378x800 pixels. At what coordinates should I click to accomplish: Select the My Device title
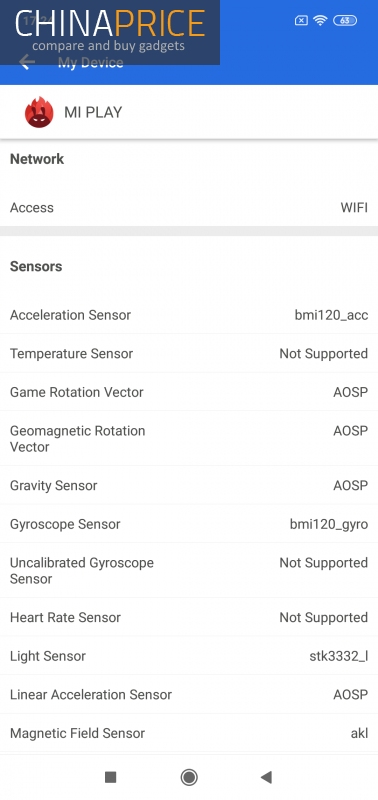(x=90, y=63)
